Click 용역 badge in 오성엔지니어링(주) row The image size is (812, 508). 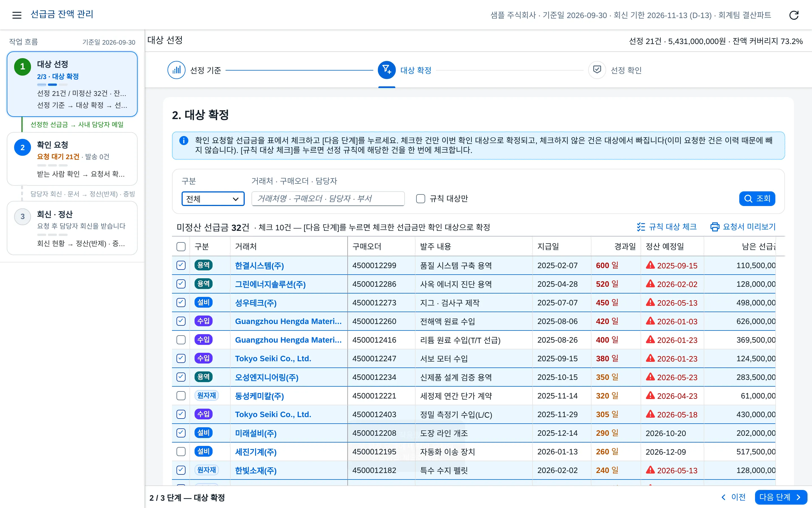[x=203, y=377]
